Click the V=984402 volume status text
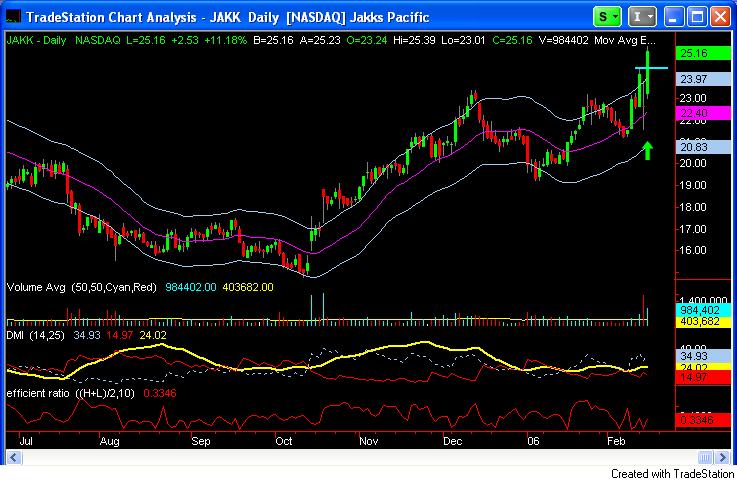 click(563, 40)
